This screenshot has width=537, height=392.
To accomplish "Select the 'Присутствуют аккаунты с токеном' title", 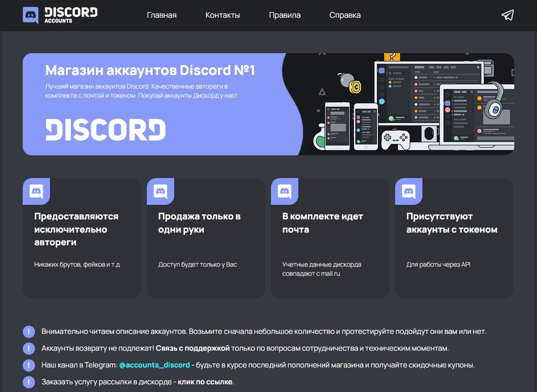I will (x=452, y=223).
